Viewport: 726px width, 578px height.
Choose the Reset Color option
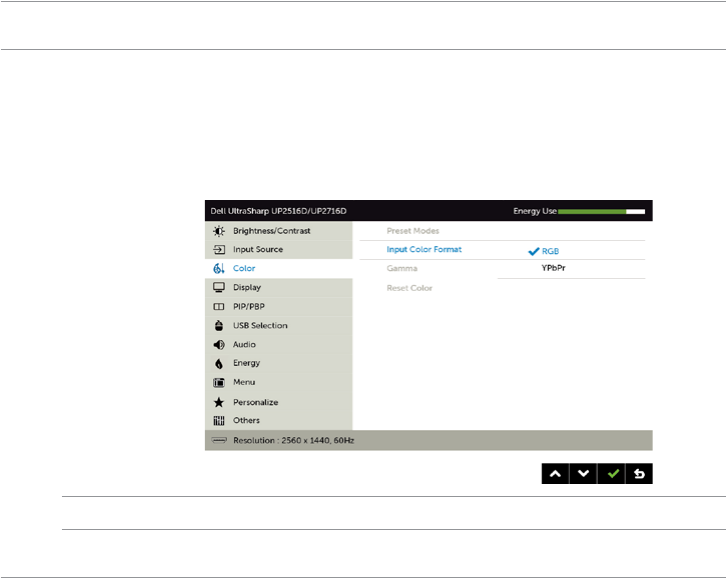[x=409, y=288]
